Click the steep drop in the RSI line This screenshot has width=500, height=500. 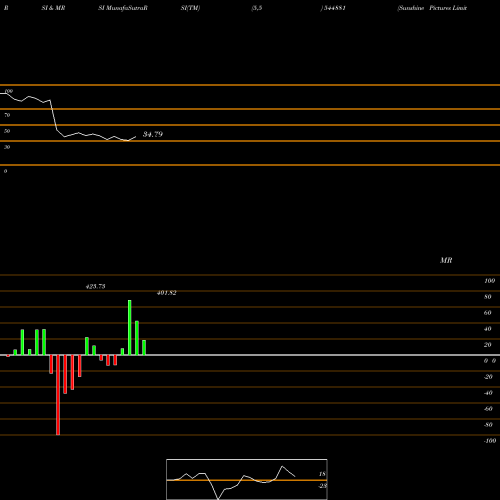[x=54, y=115]
